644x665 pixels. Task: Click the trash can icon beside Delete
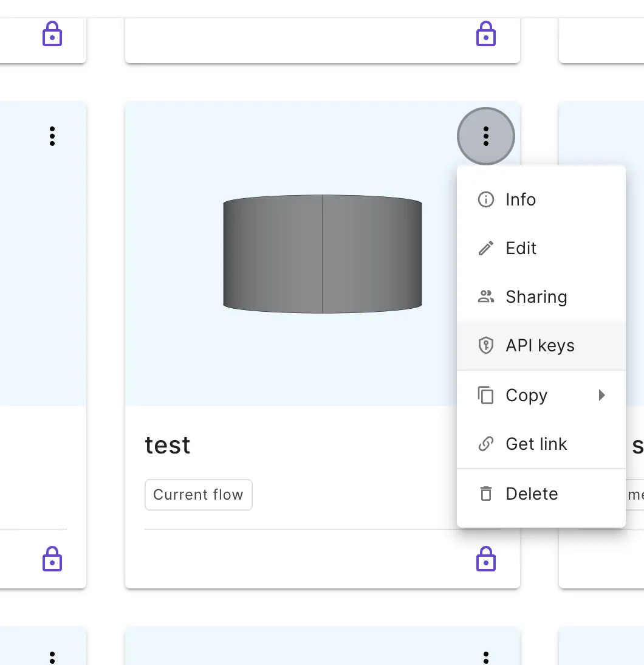(x=485, y=494)
